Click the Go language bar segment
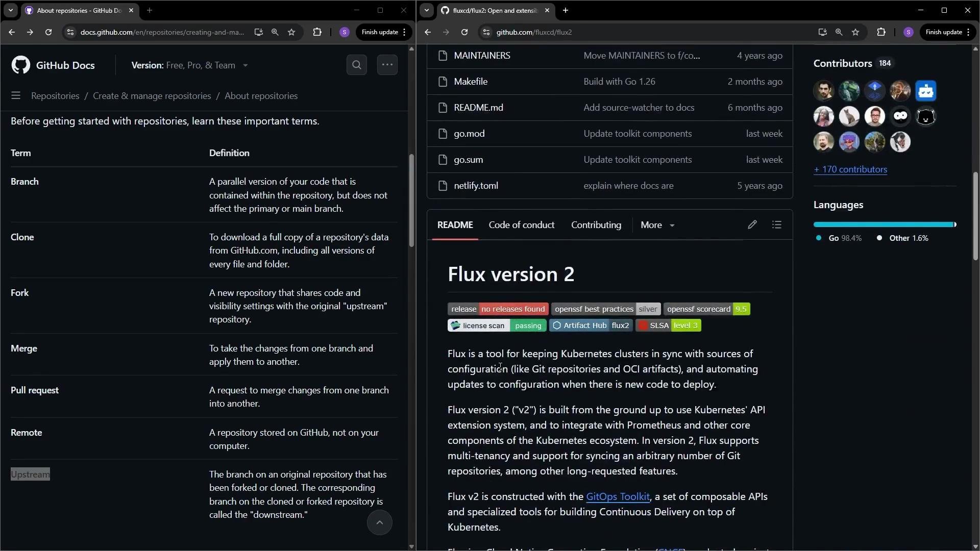980x551 pixels. 884,224
